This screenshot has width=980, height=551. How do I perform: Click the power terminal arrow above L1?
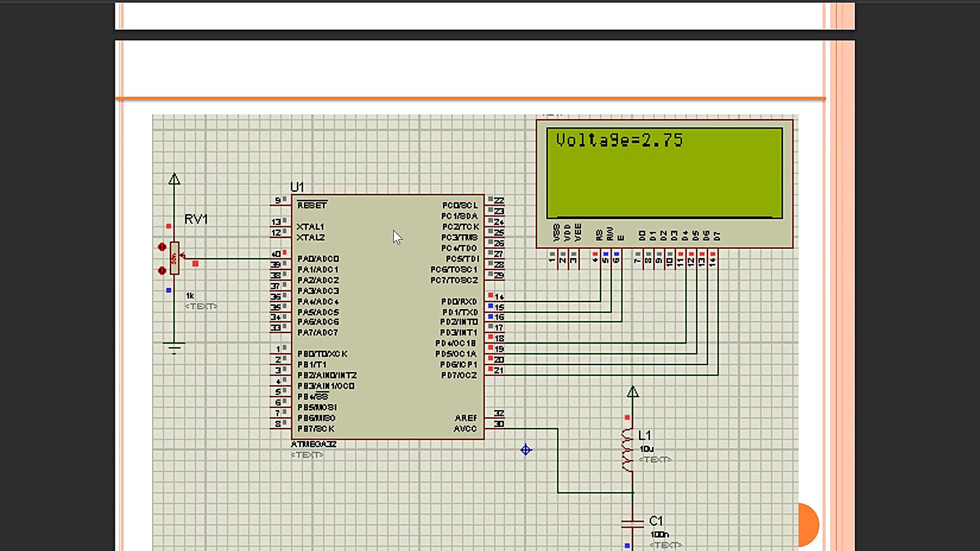point(632,392)
